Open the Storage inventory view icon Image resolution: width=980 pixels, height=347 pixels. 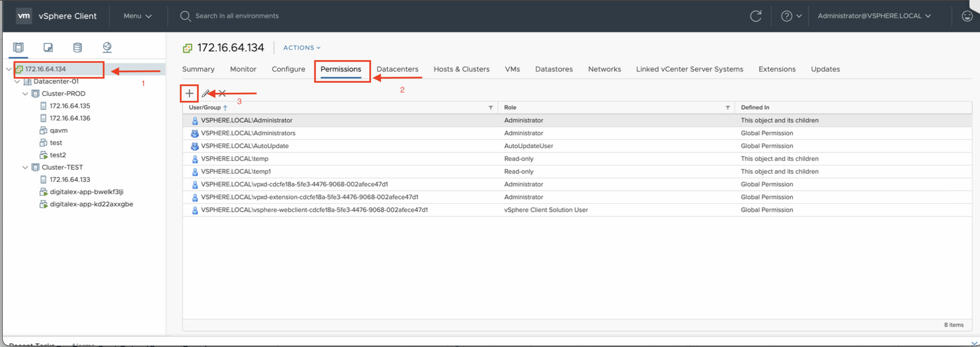coord(77,47)
